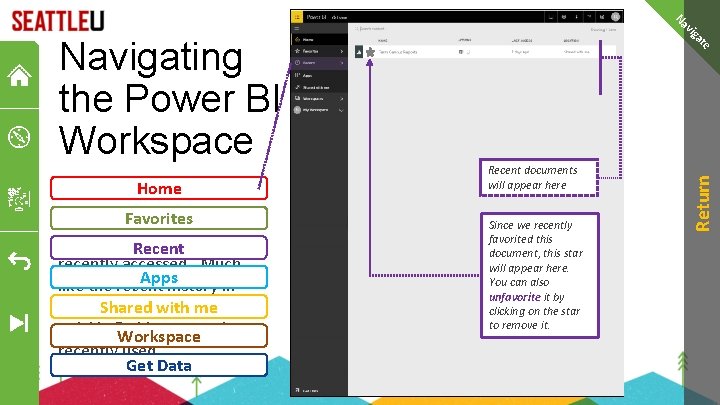Click the red Home slide button
This screenshot has height=405, width=720.
click(x=159, y=188)
